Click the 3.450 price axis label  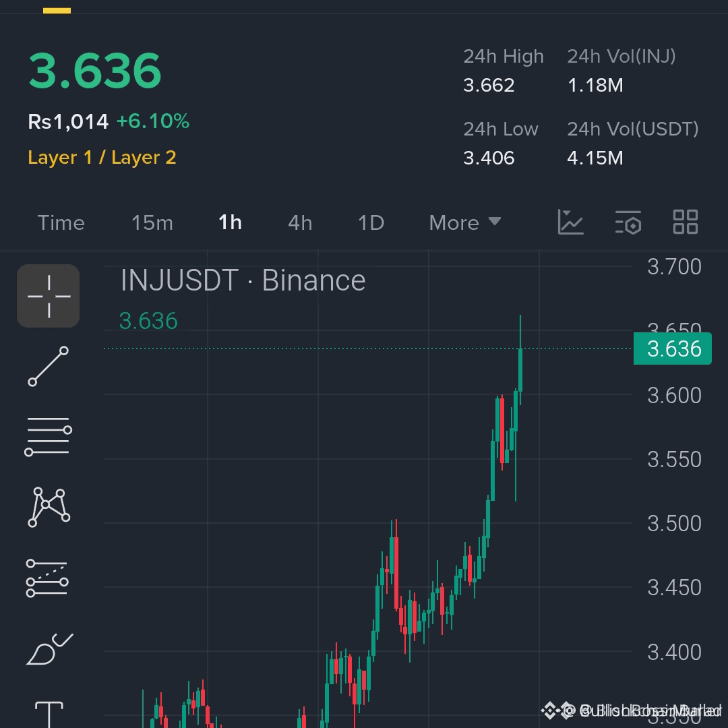[x=674, y=587]
